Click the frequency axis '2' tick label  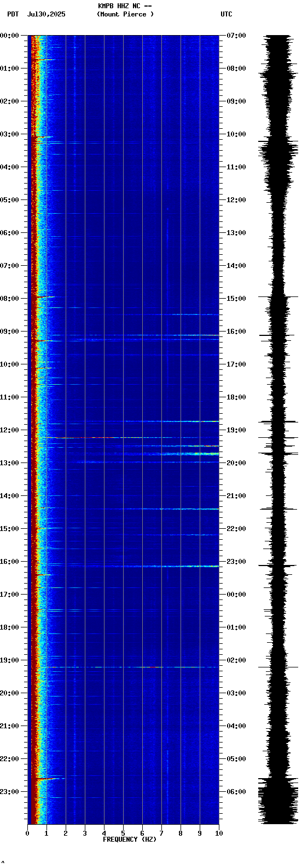click(66, 833)
